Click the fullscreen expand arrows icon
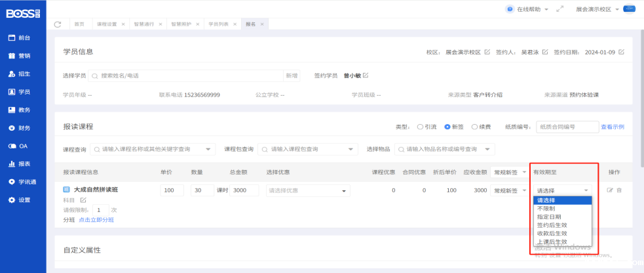Screen dimensions: 644x273 coord(559,9)
